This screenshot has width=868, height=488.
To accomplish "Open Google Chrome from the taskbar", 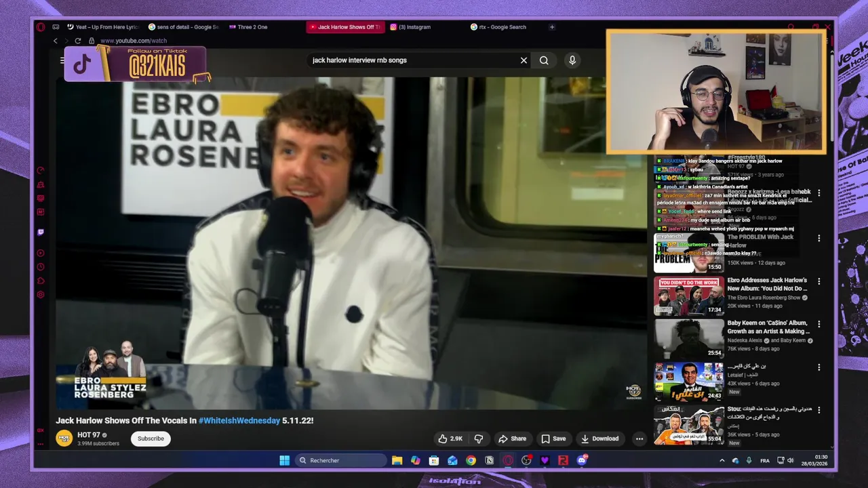I will click(x=471, y=460).
